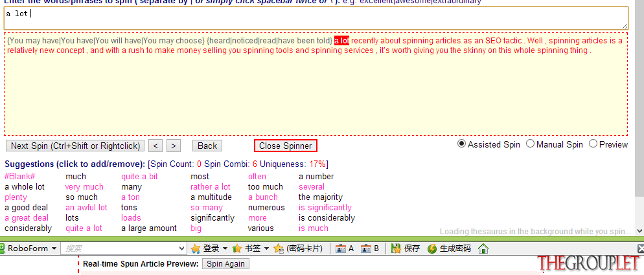
Task: Toggle suggestion 'various'
Action: click(261, 228)
